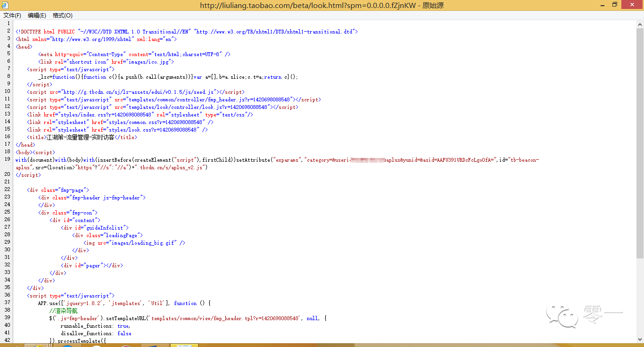The height and width of the screenshot is (347, 644).
Task: Click line number 7 in the gutter
Action: [8, 68]
